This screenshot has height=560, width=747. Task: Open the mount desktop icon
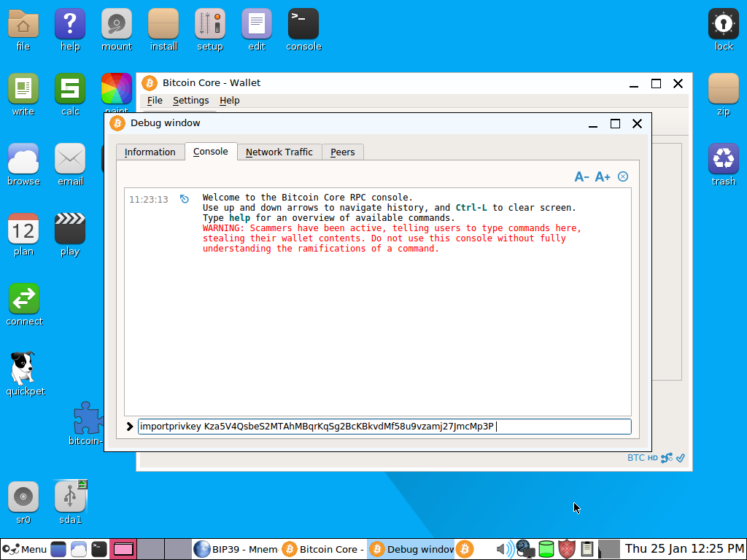coord(116,30)
